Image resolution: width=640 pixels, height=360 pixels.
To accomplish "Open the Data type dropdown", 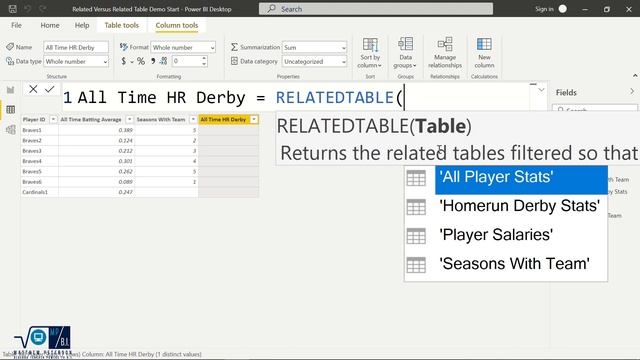I will click(76, 61).
